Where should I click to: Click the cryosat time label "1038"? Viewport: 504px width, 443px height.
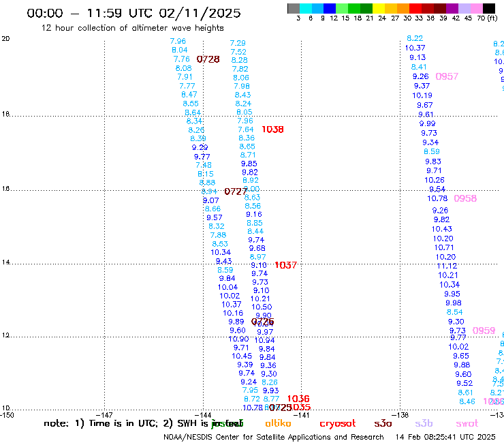(x=272, y=129)
